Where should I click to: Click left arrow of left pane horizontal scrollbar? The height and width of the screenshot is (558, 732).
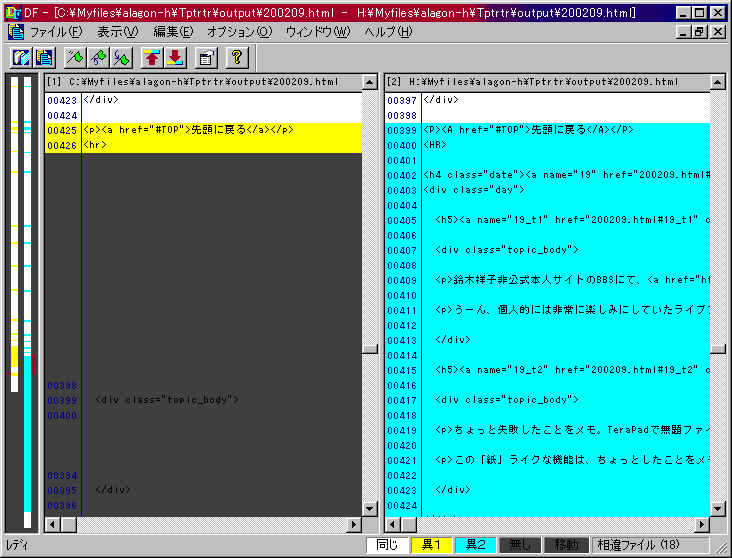click(x=52, y=525)
